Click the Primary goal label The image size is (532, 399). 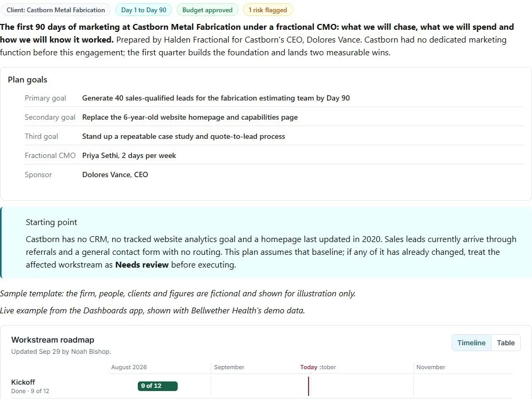[x=45, y=98]
